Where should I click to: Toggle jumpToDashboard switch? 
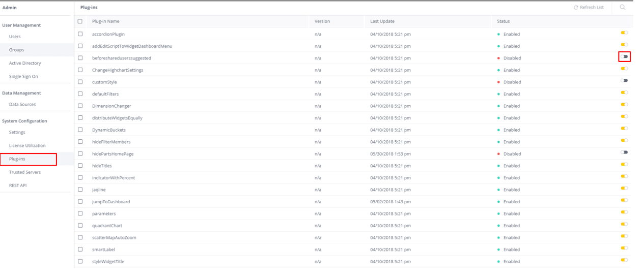tap(624, 200)
